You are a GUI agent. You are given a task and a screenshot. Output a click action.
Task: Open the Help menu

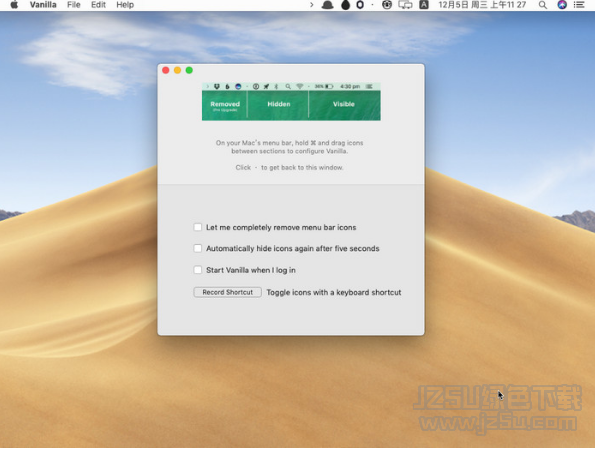[x=125, y=5]
